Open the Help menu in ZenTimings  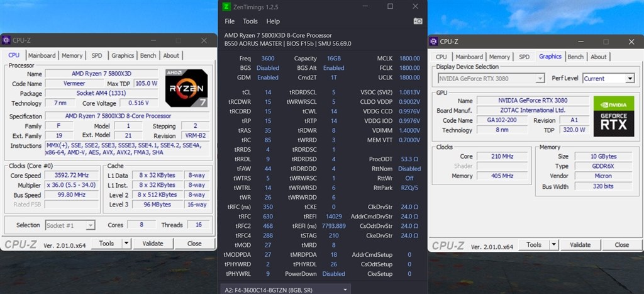pyautogui.click(x=273, y=21)
